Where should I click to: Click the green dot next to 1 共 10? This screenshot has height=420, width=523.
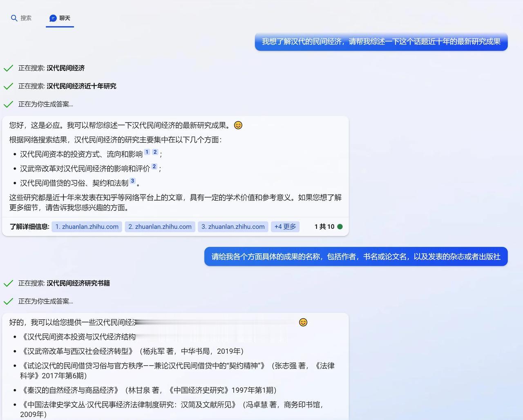(x=340, y=227)
